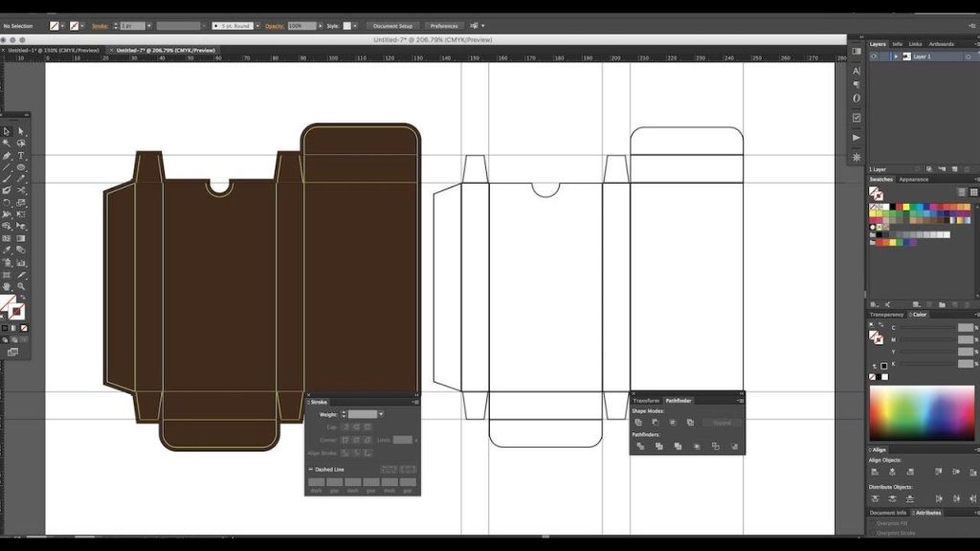980x551 pixels.
Task: Select the Selection arrow tool
Action: [x=7, y=131]
